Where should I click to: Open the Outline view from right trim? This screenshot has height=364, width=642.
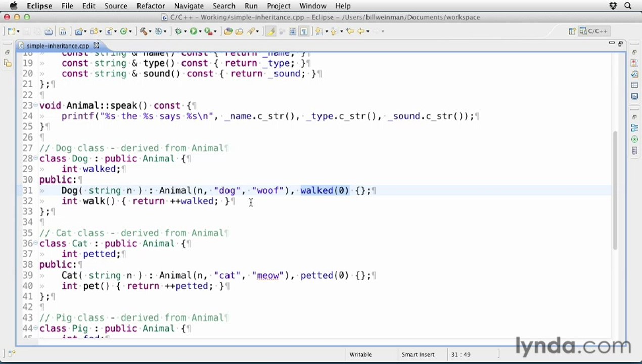[634, 128]
